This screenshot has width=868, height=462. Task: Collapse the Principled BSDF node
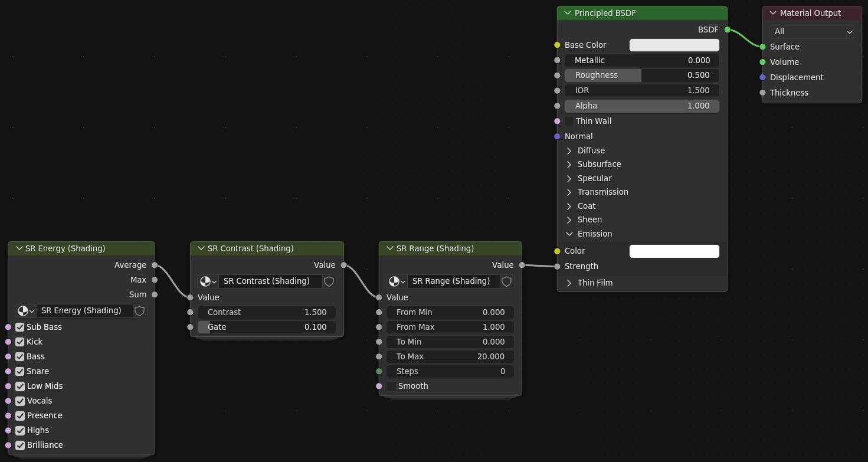point(568,13)
